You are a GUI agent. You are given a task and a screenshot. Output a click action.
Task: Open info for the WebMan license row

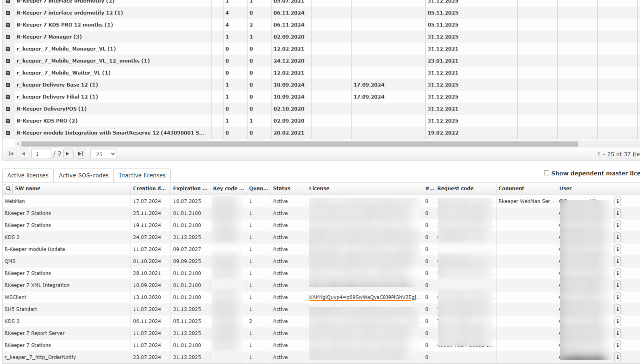click(618, 201)
